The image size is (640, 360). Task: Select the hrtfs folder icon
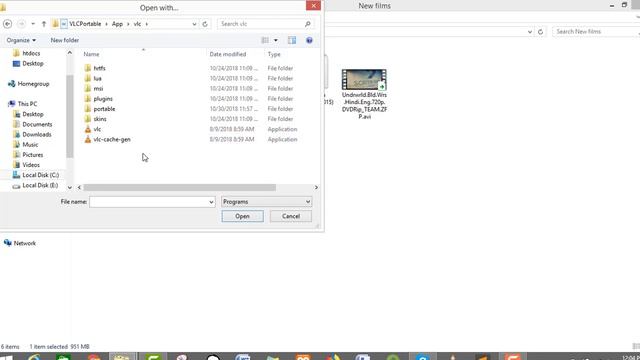coord(87,68)
